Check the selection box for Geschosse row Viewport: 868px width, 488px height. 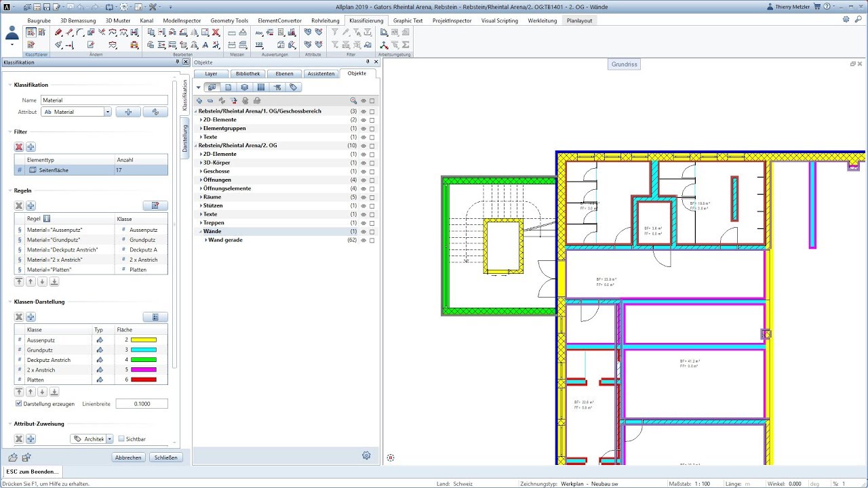372,171
